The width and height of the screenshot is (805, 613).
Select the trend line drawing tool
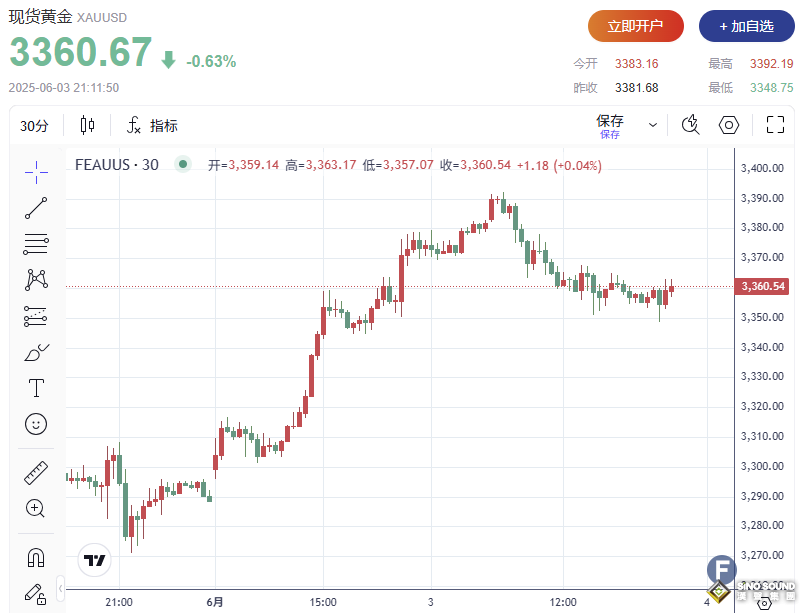35,207
